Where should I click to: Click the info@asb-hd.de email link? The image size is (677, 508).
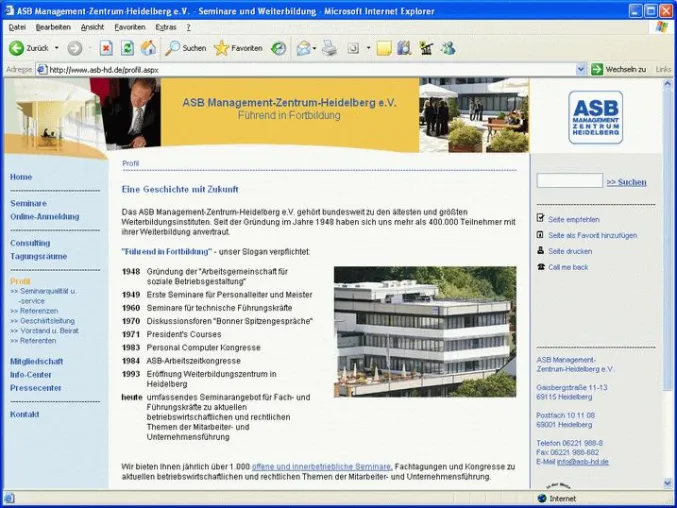583,462
